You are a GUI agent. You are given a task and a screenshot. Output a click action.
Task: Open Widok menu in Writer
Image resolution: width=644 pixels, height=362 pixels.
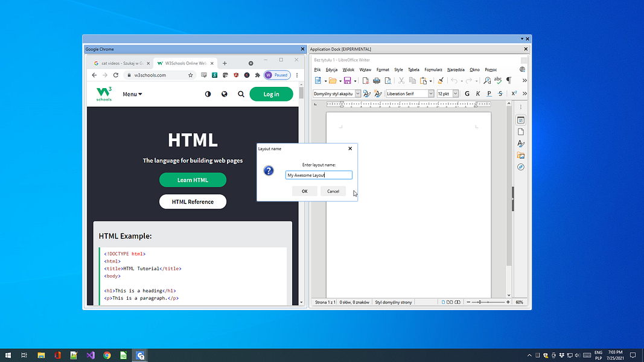tap(348, 70)
